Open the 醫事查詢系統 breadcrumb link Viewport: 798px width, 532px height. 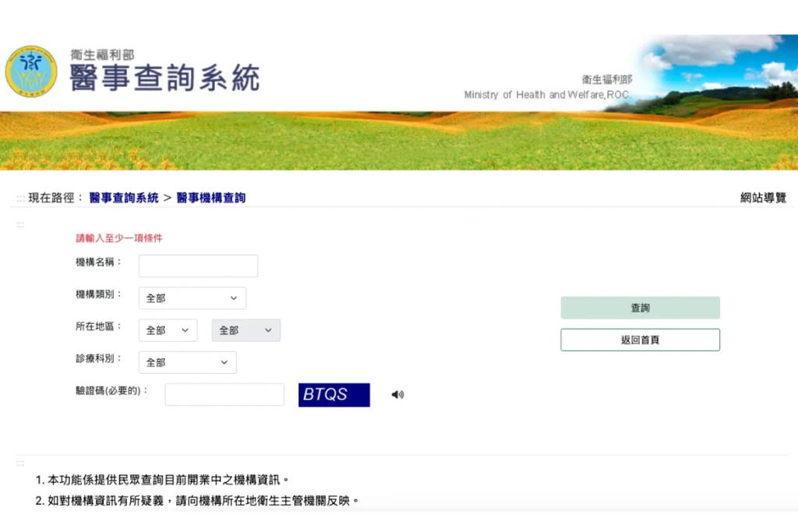point(124,198)
